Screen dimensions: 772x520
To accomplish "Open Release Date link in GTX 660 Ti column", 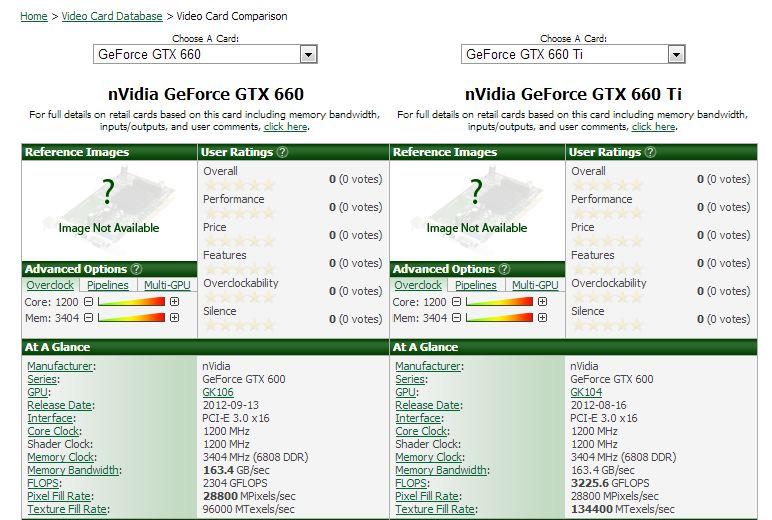I will click(427, 405).
